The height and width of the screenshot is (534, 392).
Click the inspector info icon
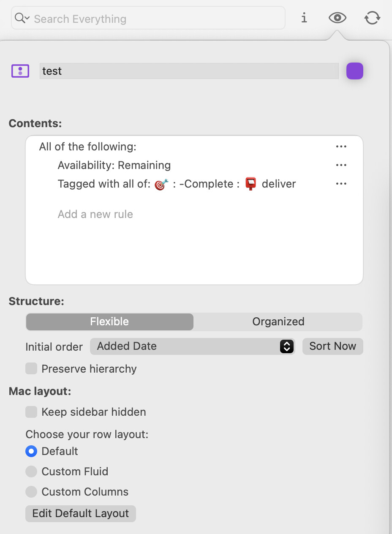coord(304,18)
